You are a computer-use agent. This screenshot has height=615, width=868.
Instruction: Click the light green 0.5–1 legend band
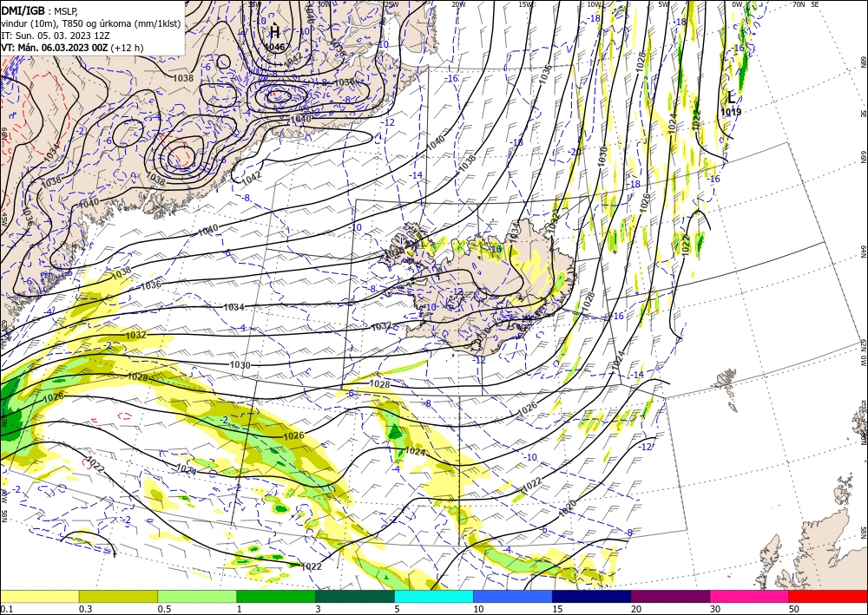point(197,596)
